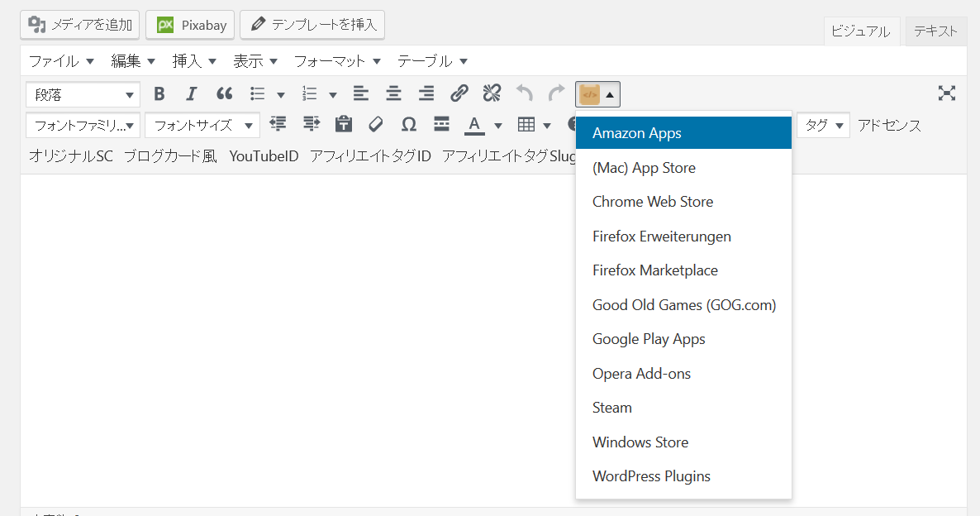Toggle bold formatting
Image resolution: width=980 pixels, height=516 pixels.
(x=159, y=93)
